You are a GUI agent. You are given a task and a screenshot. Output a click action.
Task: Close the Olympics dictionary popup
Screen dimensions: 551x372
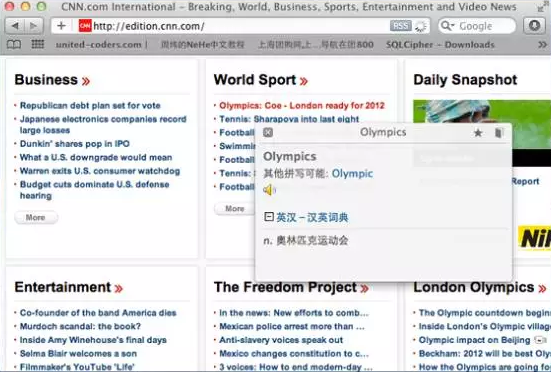point(268,132)
